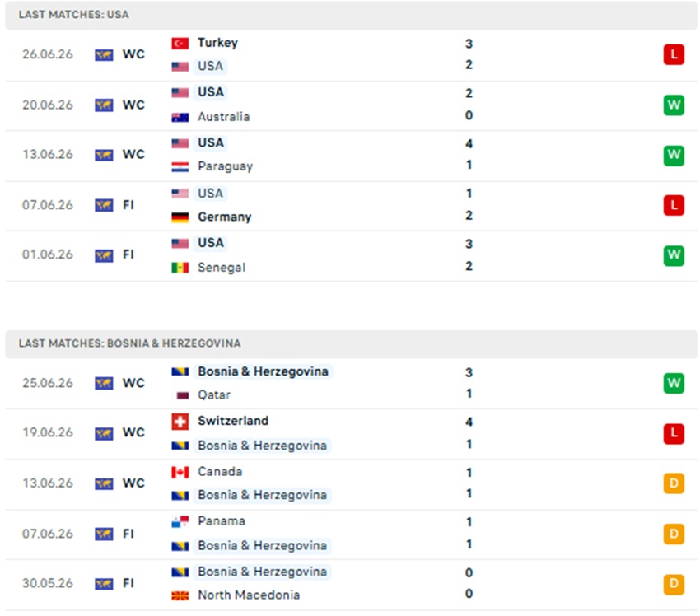Click the Switzerland flag icon
700x616 pixels.
click(x=180, y=422)
